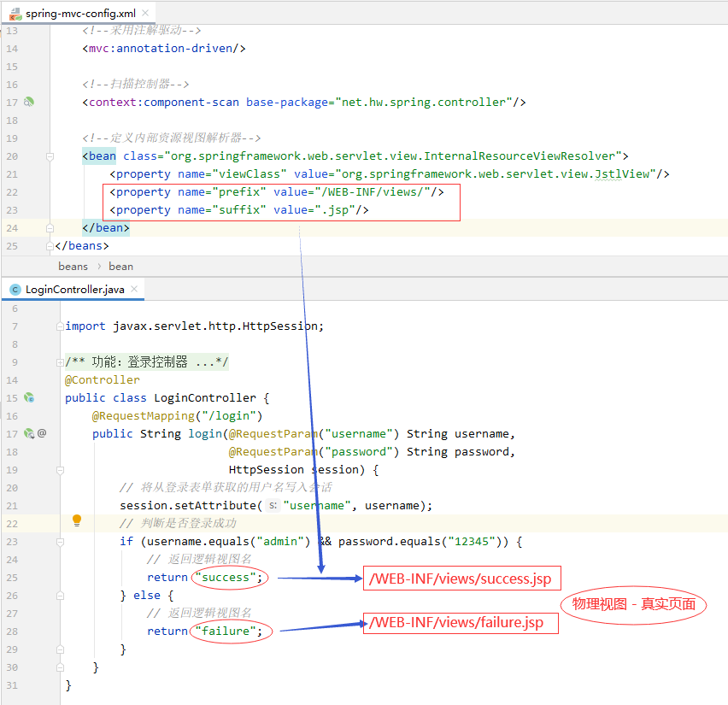Collapse the import block at line 7

(x=60, y=326)
